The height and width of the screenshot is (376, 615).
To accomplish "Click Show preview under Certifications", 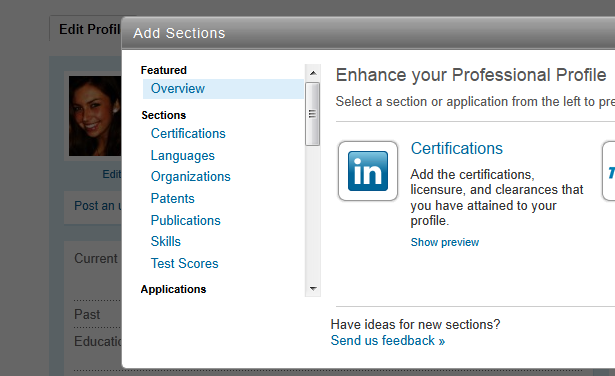I will click(445, 242).
